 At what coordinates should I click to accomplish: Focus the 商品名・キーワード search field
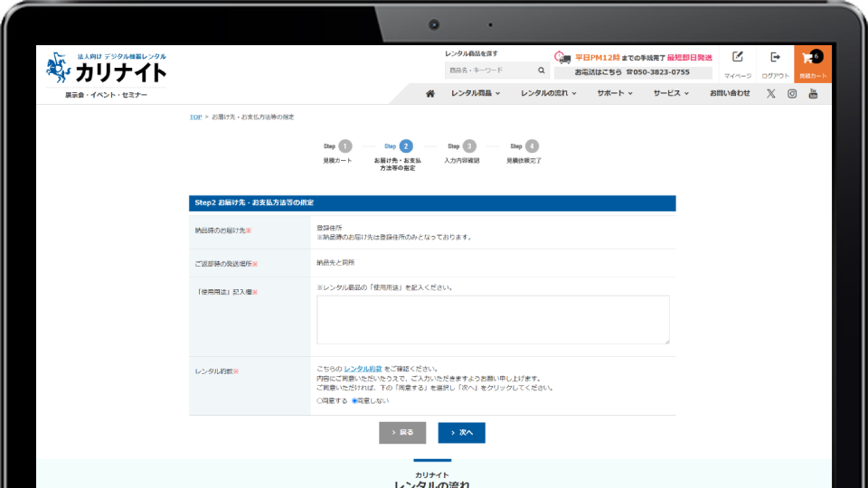point(490,70)
